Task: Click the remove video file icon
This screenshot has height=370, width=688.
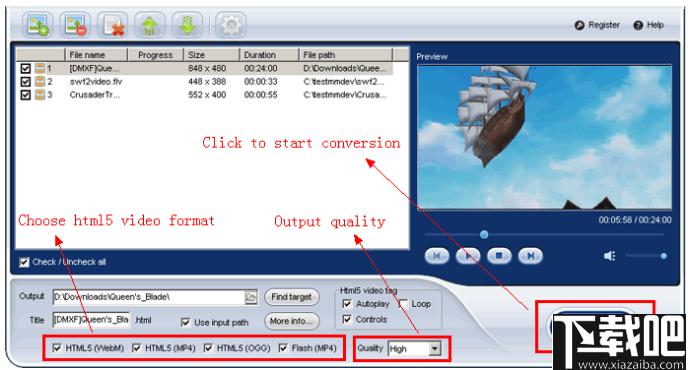Action: (75, 25)
